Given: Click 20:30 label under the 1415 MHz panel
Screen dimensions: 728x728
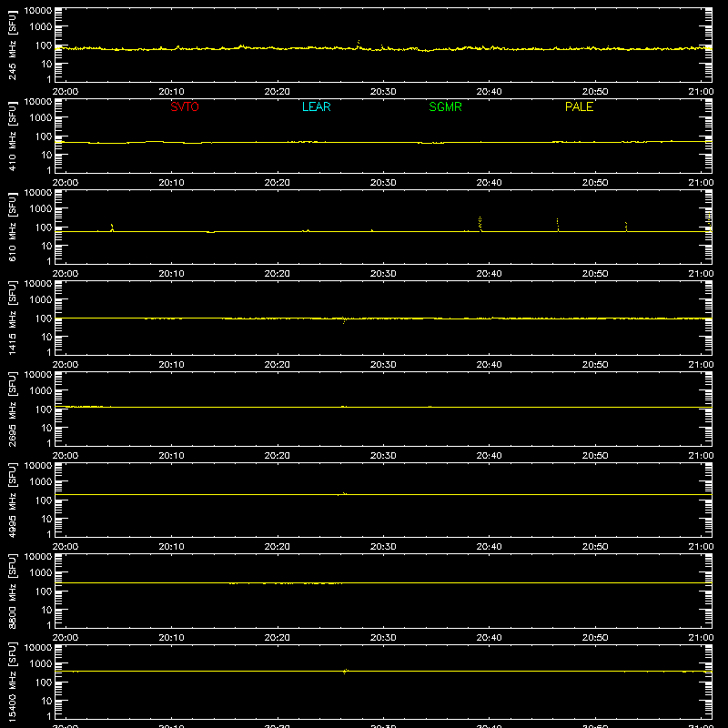Looking at the screenshot, I should coord(383,365).
